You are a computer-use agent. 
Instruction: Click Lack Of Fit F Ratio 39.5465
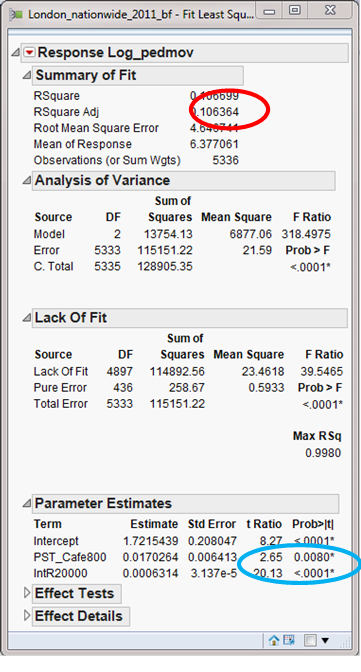point(322,372)
